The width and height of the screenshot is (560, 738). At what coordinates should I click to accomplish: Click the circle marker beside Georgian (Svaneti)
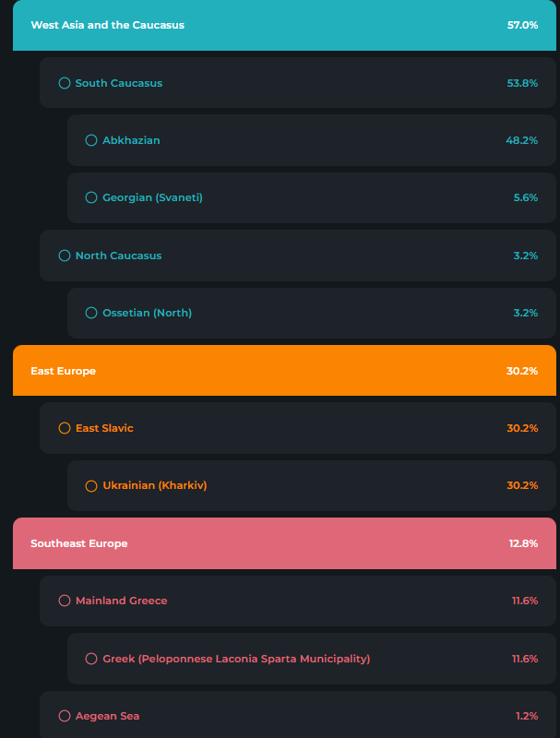(x=91, y=197)
